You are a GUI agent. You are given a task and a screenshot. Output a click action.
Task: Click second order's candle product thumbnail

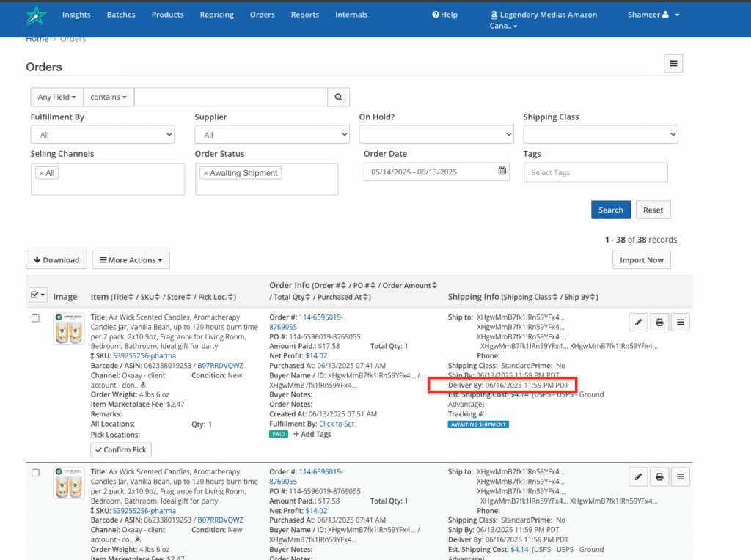69,484
